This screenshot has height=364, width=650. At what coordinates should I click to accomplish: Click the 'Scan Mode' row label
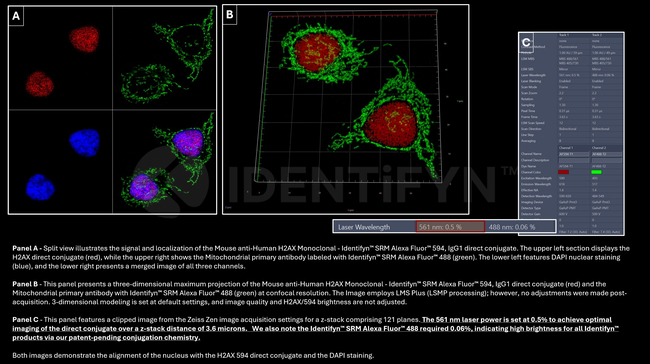529,87
